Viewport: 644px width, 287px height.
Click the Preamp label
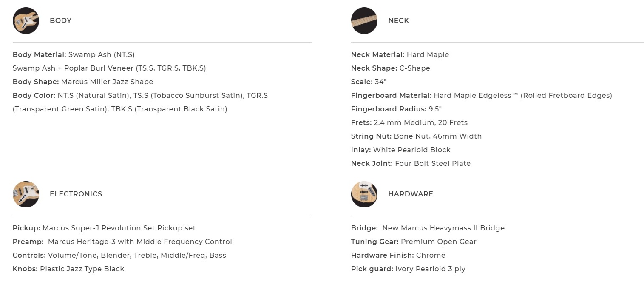point(28,242)
